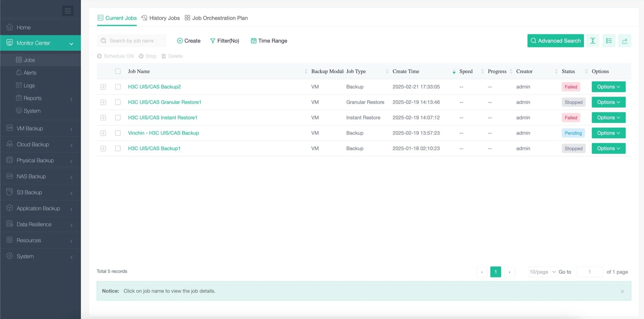Click the list view settings icon
This screenshot has height=319, width=644.
point(609,41)
